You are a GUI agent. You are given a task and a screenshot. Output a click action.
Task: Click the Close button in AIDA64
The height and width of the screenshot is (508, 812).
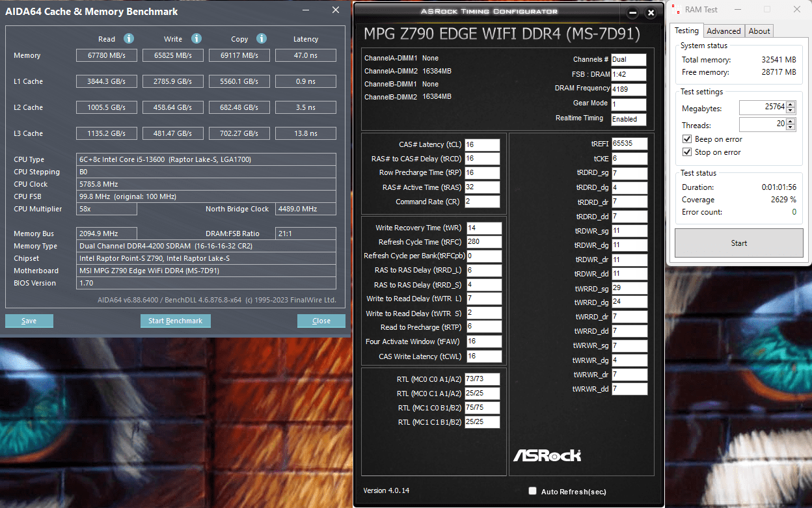tap(321, 321)
